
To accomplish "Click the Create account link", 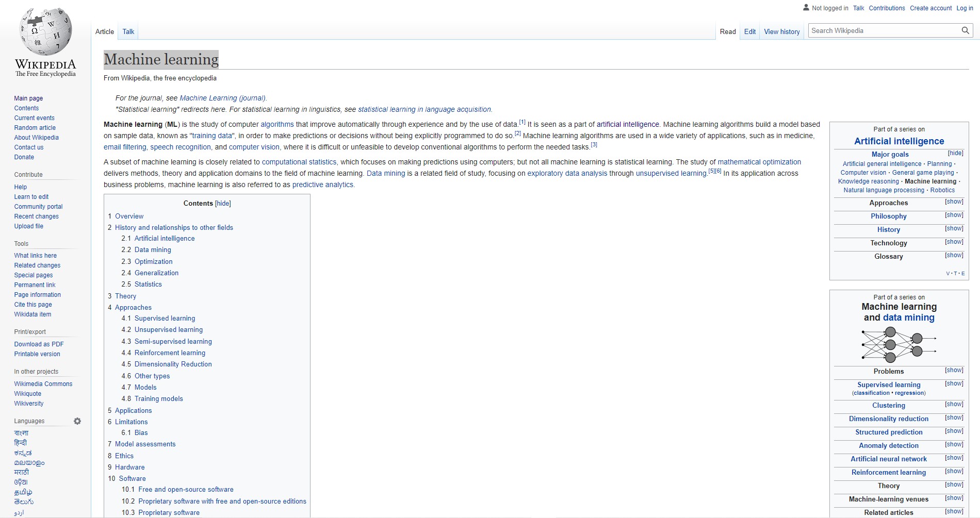I will 930,8.
